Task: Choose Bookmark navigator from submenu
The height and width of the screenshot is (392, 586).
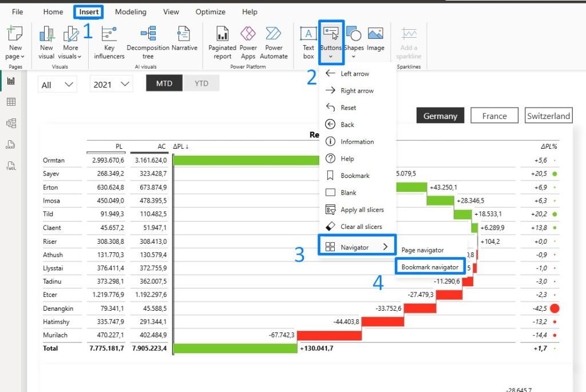Action: [430, 267]
